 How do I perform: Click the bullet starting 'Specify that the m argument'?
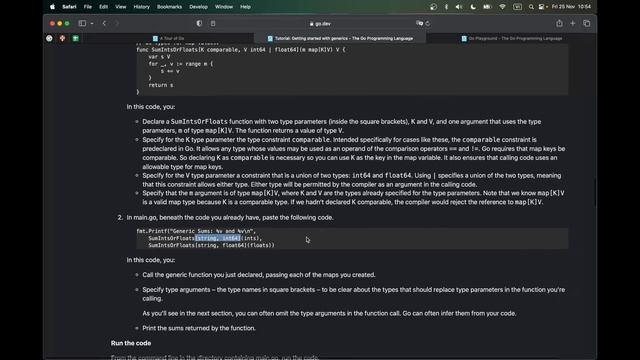pyautogui.click(x=353, y=198)
